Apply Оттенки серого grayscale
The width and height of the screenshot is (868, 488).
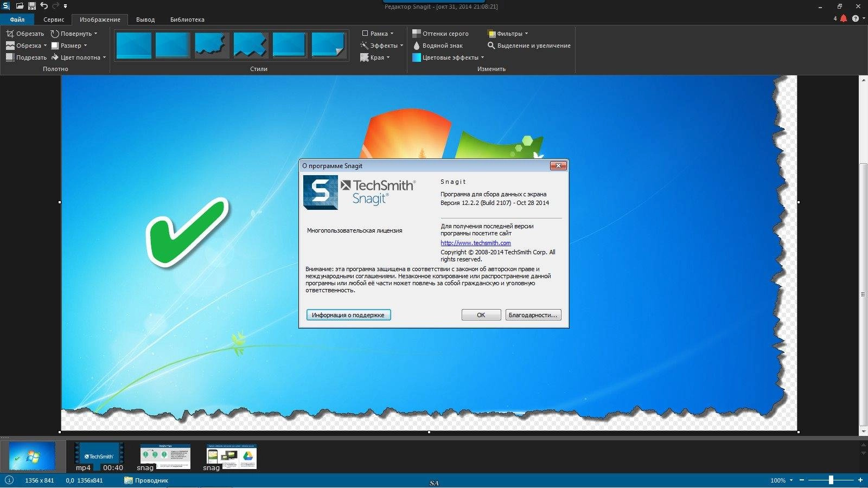pyautogui.click(x=441, y=34)
